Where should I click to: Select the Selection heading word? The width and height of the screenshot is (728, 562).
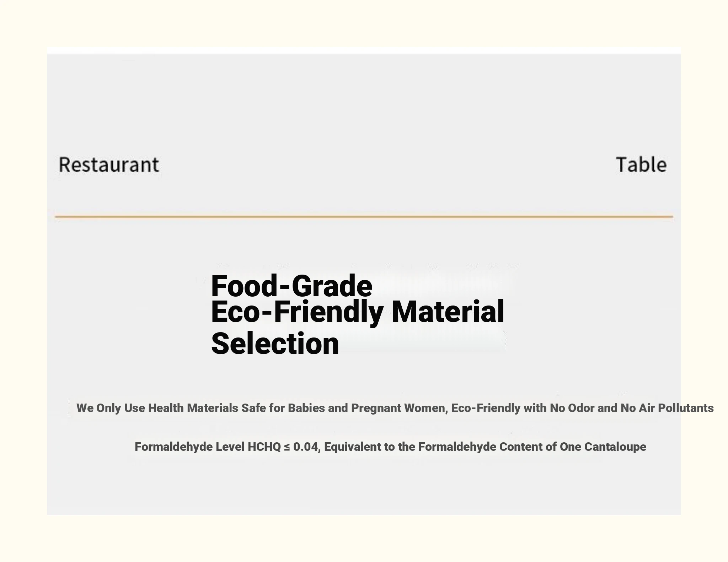pyautogui.click(x=275, y=344)
